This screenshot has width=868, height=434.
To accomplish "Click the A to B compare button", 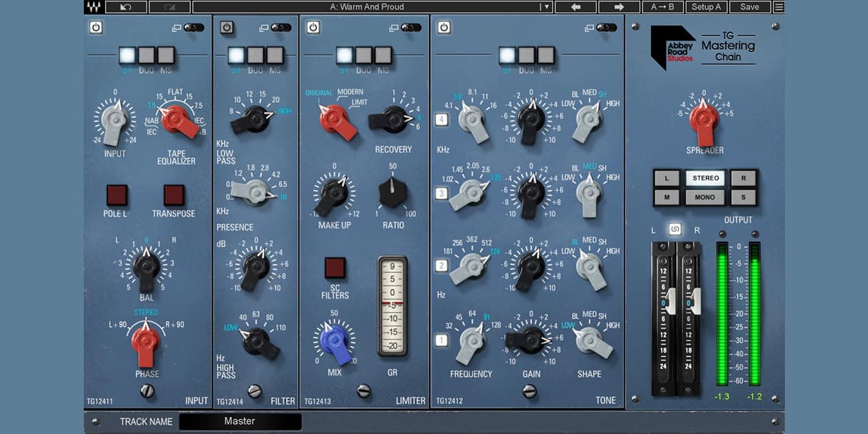I will [x=664, y=6].
